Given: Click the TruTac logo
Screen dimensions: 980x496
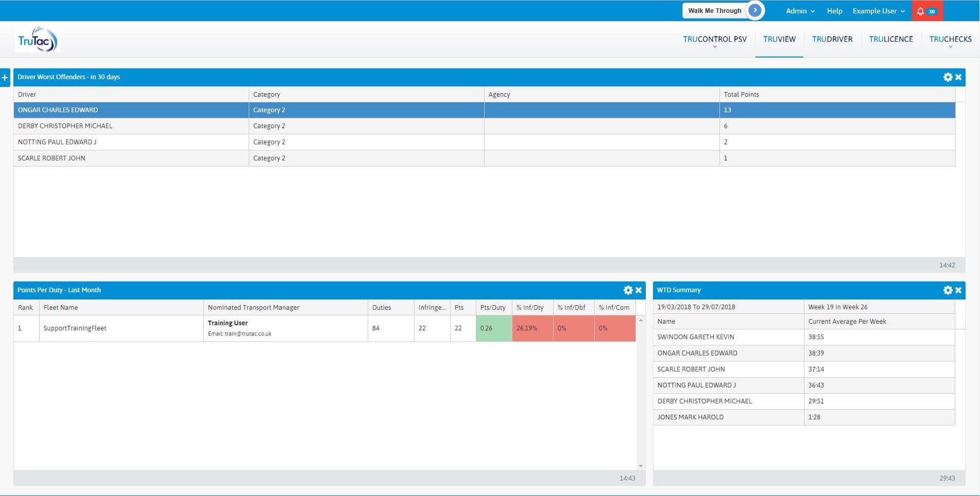Looking at the screenshot, I should point(37,40).
